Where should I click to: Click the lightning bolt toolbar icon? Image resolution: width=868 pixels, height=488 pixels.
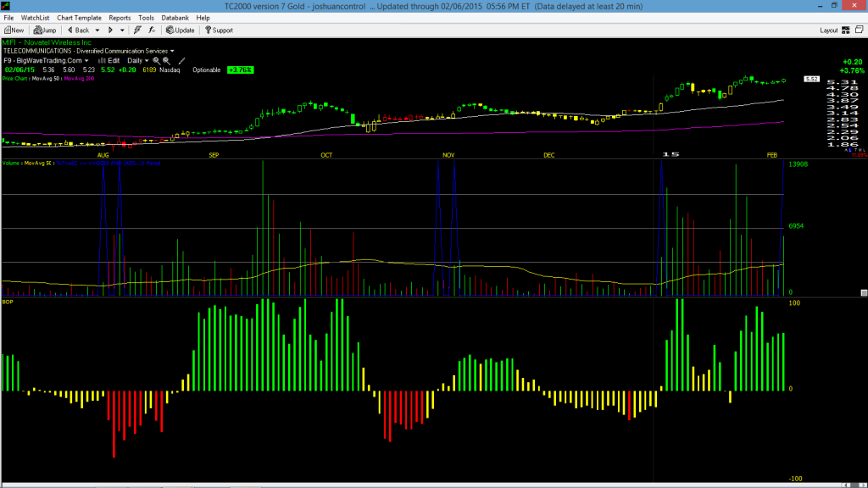(137, 30)
